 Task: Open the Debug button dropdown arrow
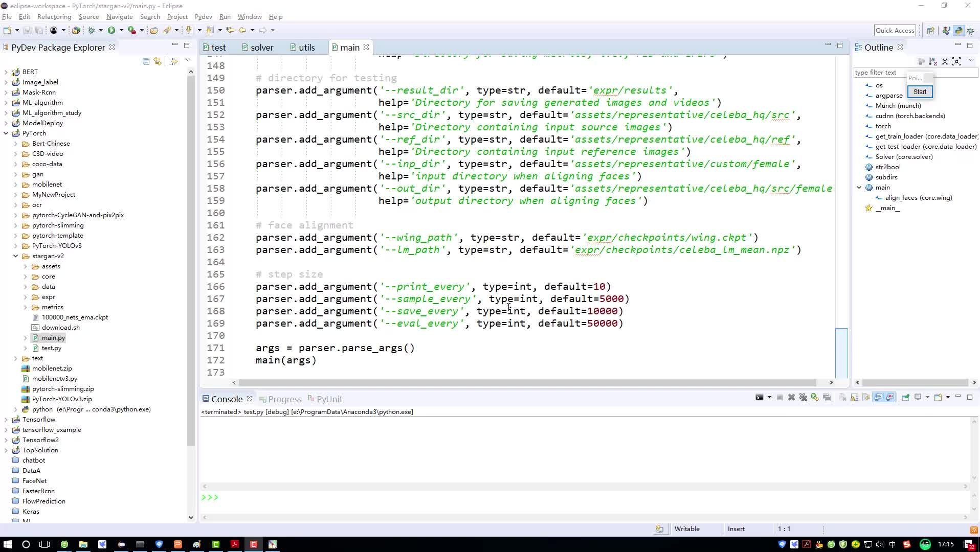tap(101, 30)
